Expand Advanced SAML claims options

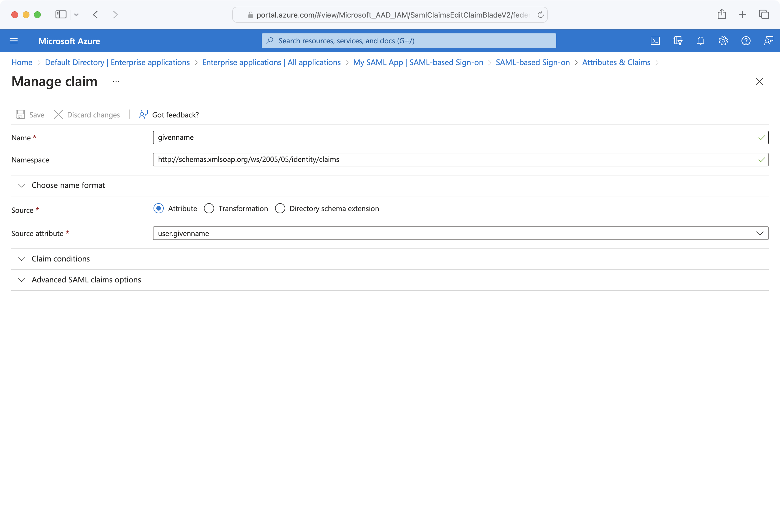[86, 280]
